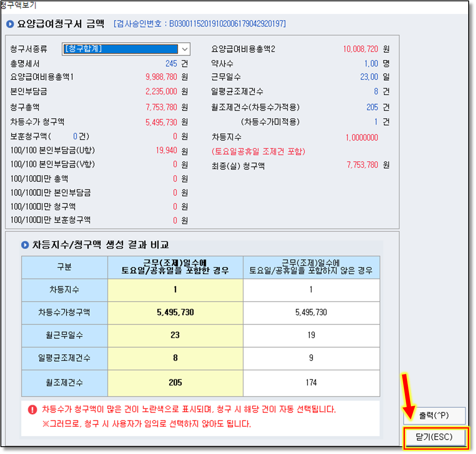Select the 월근무일수 row label cell
Image resolution: width=476 pixels, height=454 pixels.
tap(65, 335)
